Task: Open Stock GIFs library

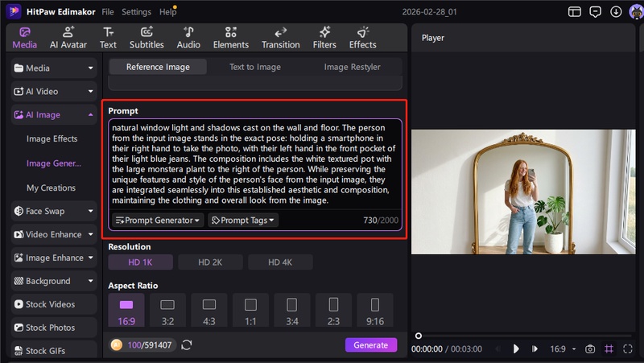Action: [x=54, y=351]
